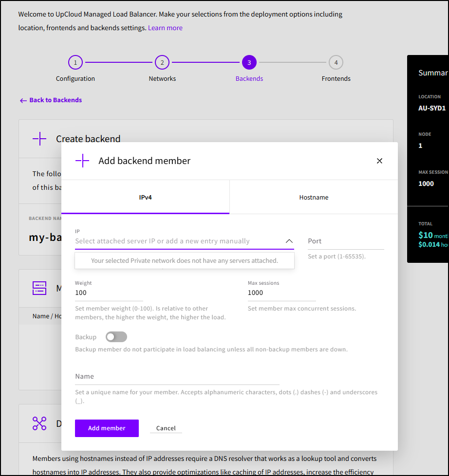Viewport: 449px width, 476px height.
Task: Collapse the IP dropdown chevron
Action: (289, 241)
